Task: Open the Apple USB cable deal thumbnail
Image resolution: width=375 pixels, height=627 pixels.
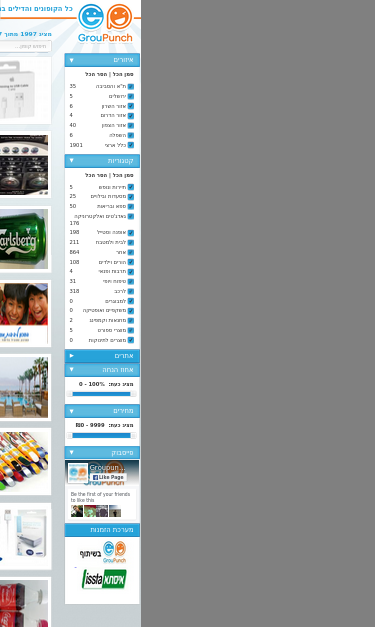Action: pos(25,90)
